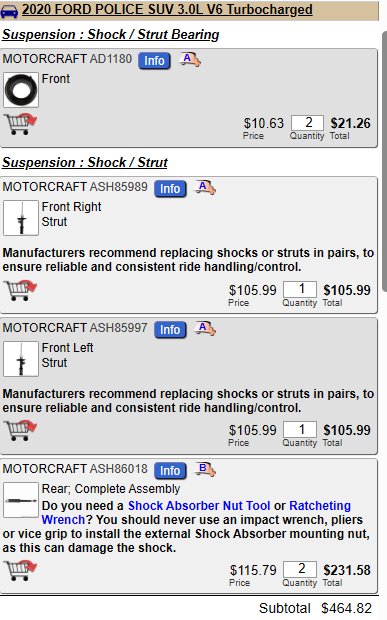Viewport: 387px width, 620px height.
Task: Open Suspension : Shock / Strut Bearing category
Action: (x=111, y=34)
